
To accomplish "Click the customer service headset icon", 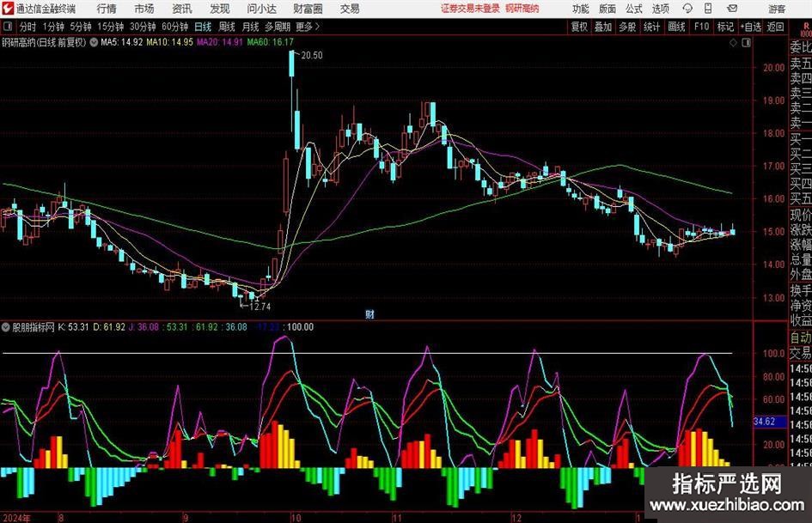I will tap(687, 9).
